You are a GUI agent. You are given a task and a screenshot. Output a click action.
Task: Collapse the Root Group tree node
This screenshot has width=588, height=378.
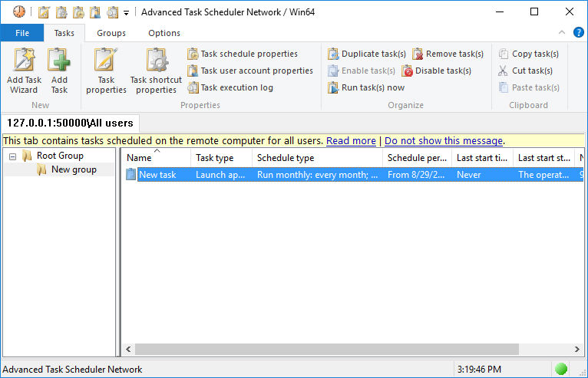pos(13,156)
